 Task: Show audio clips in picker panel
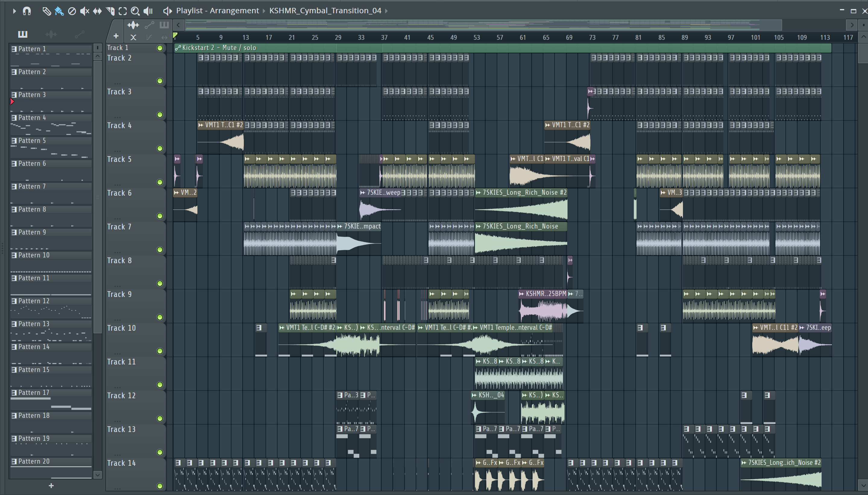pos(51,34)
